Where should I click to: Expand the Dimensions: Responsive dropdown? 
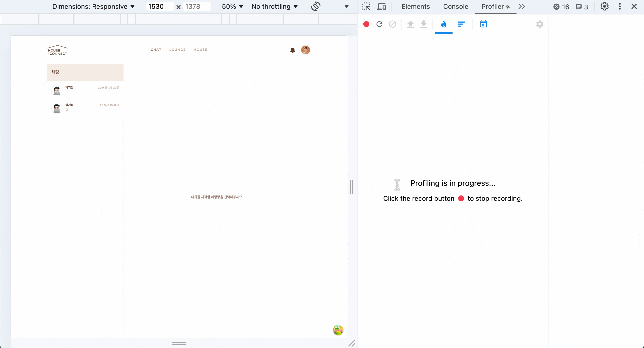(93, 7)
